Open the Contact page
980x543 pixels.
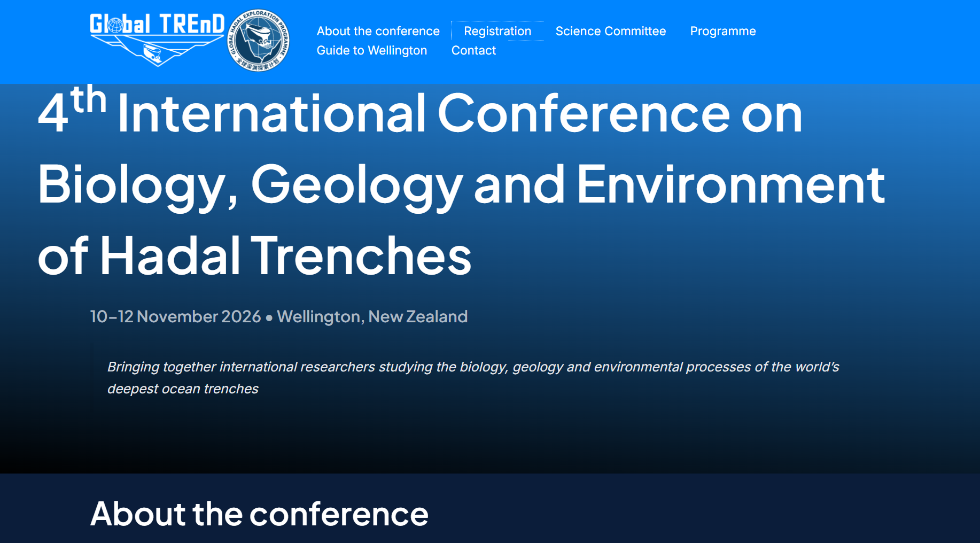[x=473, y=50]
